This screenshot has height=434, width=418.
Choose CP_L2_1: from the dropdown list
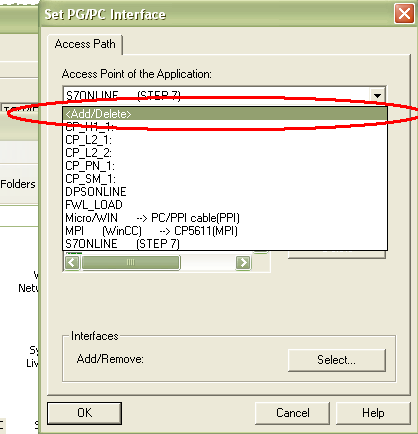[225, 140]
